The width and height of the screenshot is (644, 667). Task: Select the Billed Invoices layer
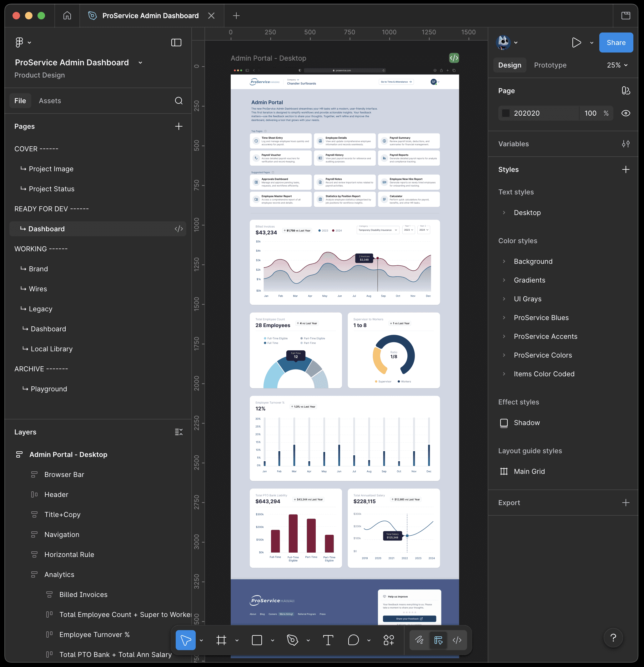pyautogui.click(x=83, y=594)
